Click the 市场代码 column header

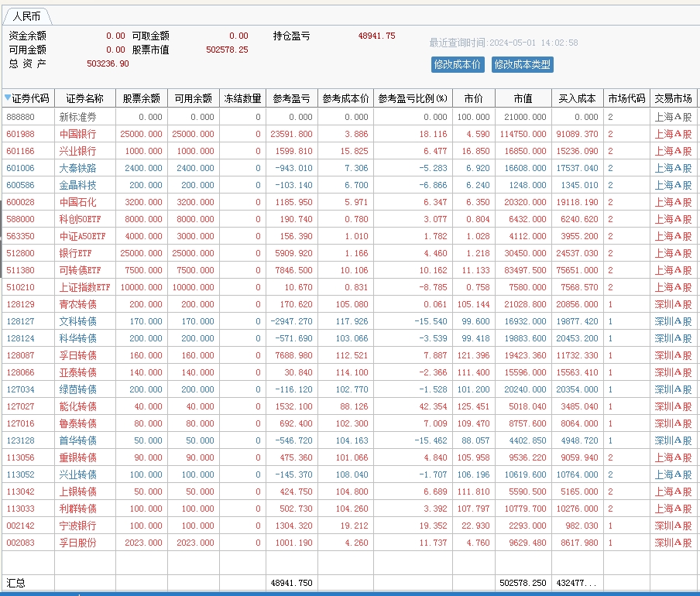point(626,98)
